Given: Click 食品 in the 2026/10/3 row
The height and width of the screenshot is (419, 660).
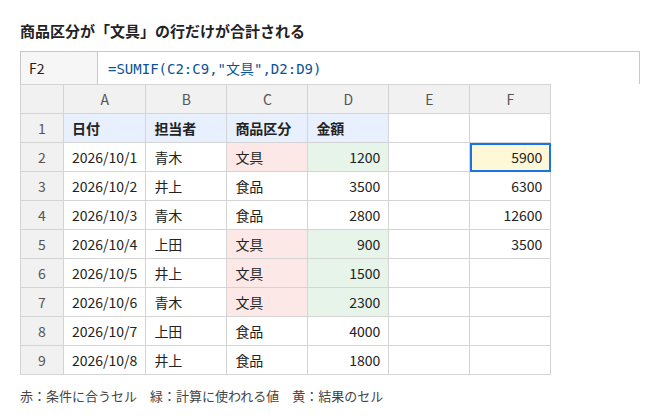Looking at the screenshot, I should point(267,216).
